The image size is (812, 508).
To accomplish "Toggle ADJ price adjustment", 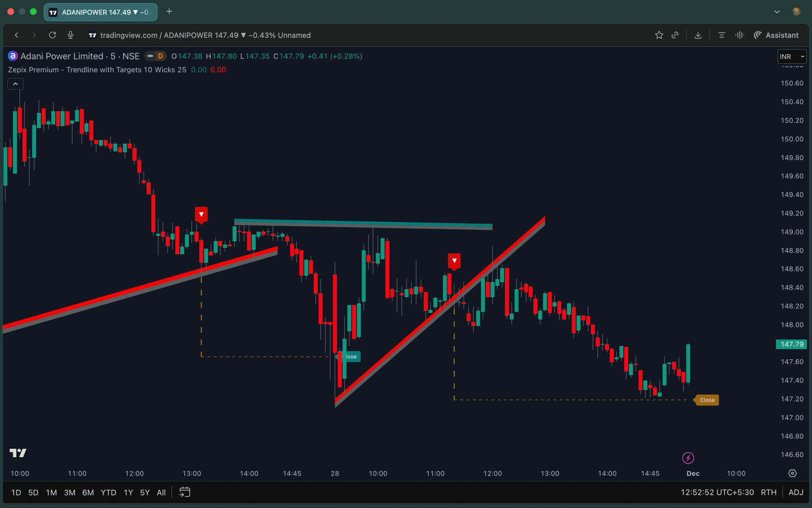I will [795, 492].
